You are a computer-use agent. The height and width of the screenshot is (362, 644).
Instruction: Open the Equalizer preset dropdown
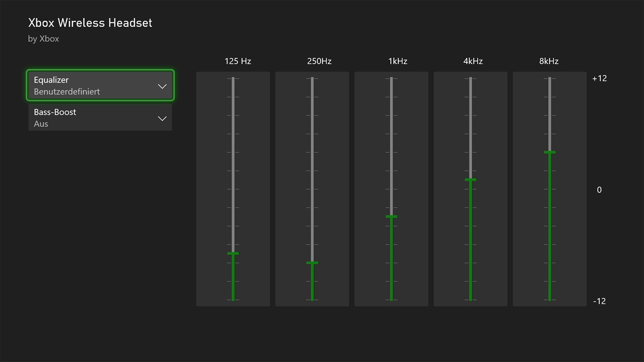100,85
